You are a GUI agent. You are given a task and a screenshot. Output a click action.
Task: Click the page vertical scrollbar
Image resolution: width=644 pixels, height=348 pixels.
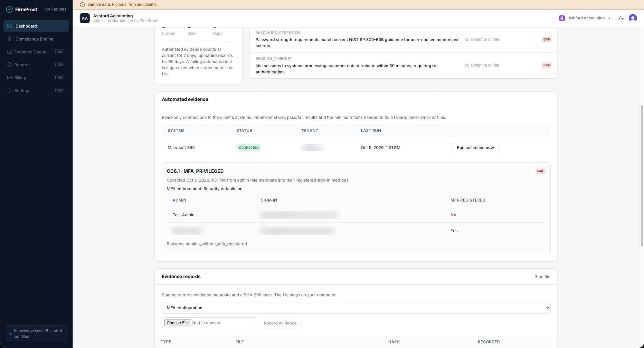[x=642, y=176]
